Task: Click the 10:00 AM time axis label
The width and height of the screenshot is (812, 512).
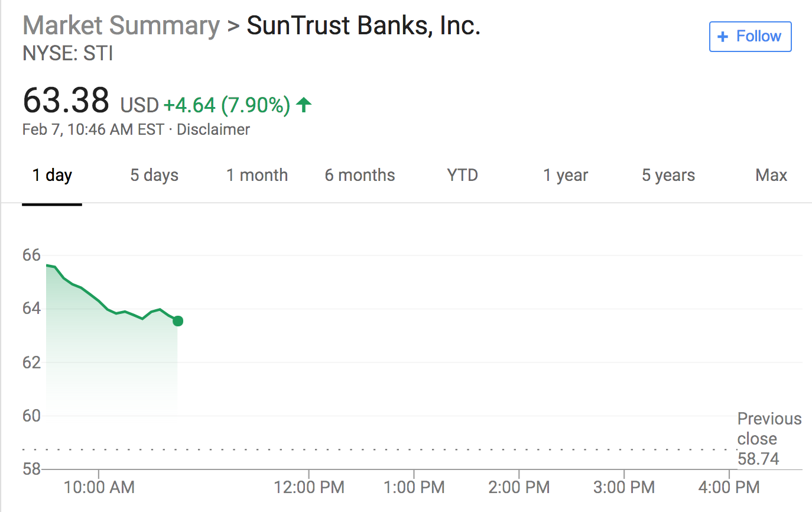Action: [99, 488]
